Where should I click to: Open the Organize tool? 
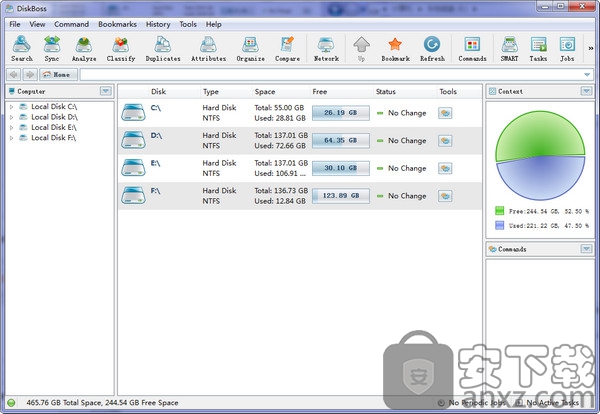(x=251, y=49)
